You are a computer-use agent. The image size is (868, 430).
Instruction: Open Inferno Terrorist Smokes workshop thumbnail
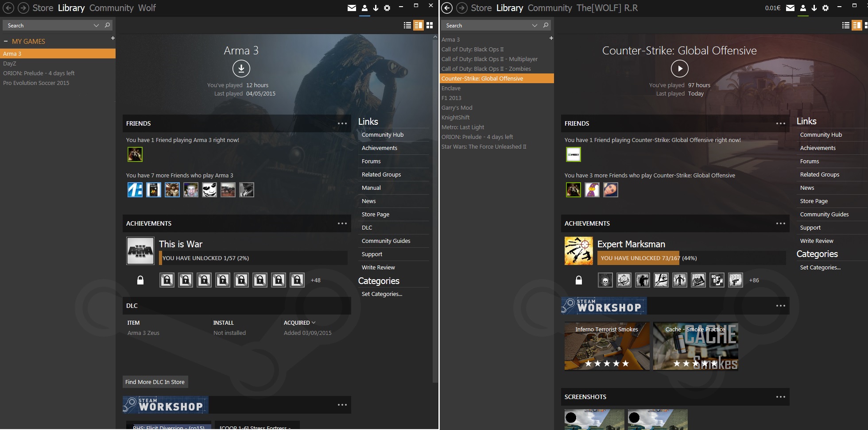coord(607,346)
